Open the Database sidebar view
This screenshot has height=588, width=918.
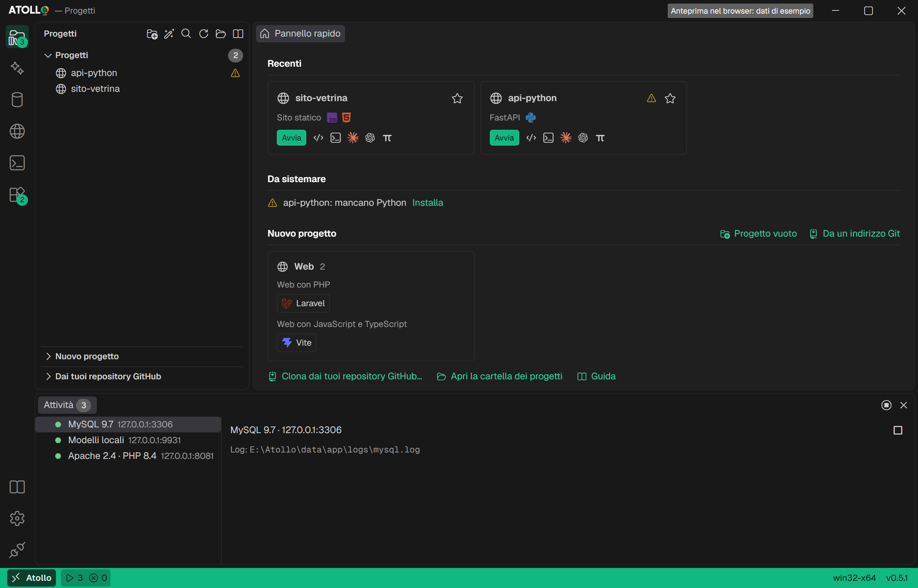click(17, 100)
